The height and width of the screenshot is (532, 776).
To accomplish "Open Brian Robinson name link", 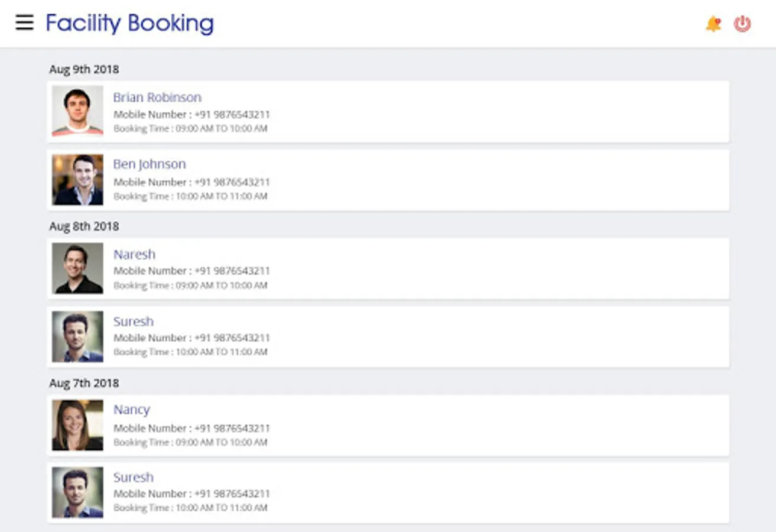I will click(157, 98).
